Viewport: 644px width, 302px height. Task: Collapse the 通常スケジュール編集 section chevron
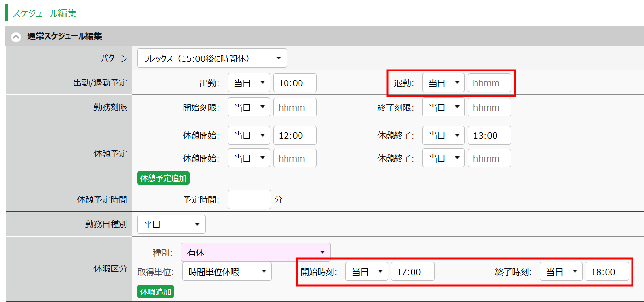16,37
